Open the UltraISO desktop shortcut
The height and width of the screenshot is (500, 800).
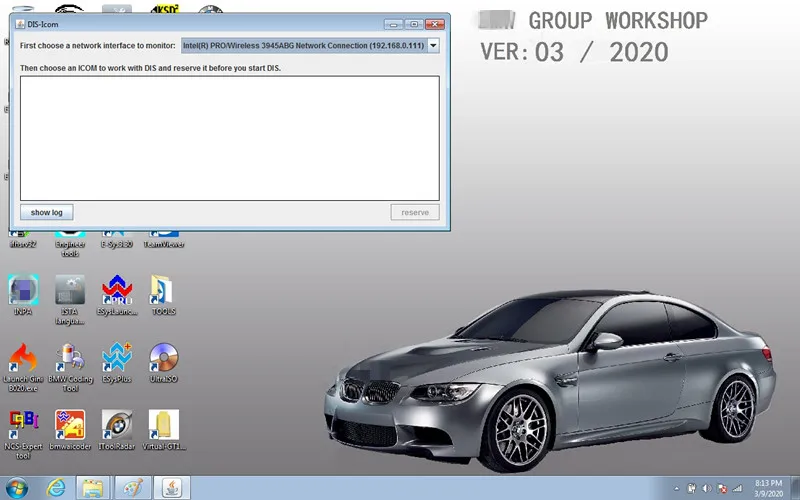(x=163, y=362)
